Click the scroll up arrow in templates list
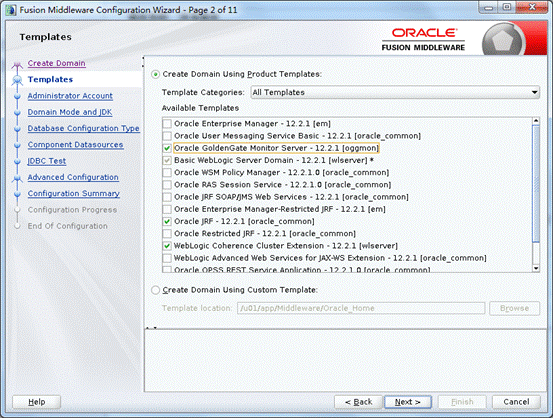This screenshot has width=553, height=418. coord(536,121)
